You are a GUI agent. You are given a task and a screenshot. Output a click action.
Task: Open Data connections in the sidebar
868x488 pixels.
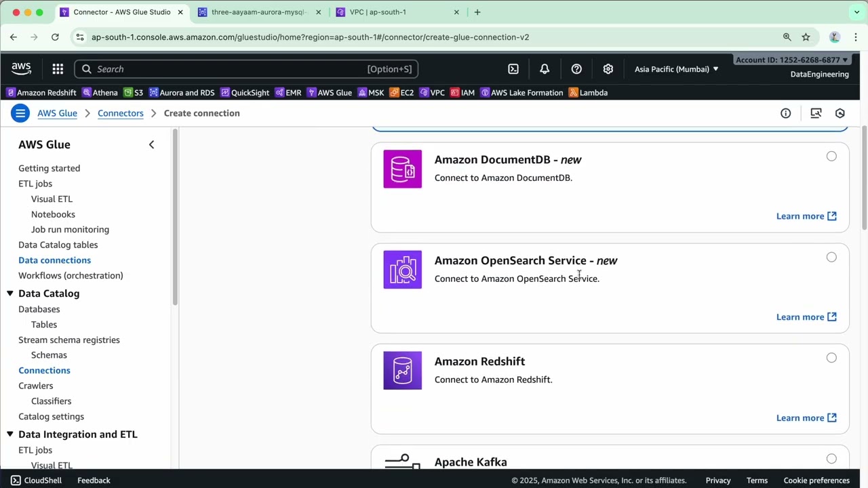click(x=54, y=260)
